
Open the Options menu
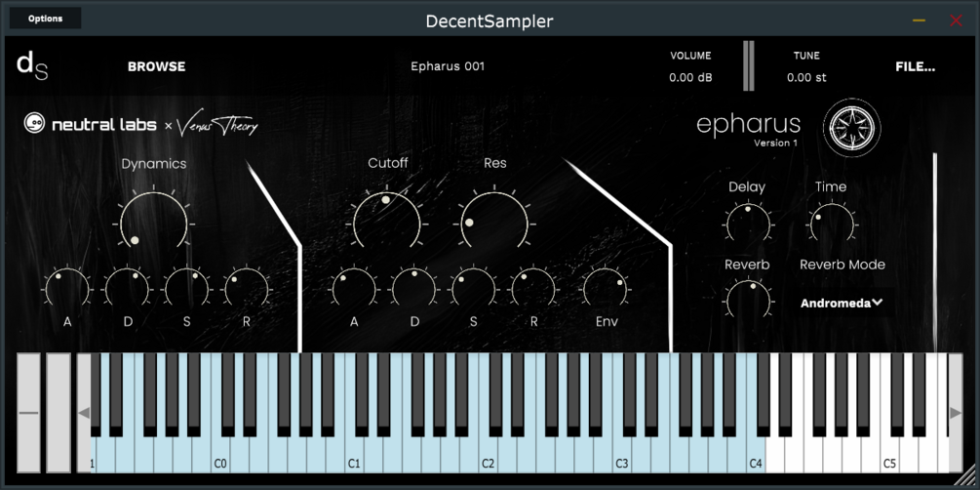click(x=45, y=19)
